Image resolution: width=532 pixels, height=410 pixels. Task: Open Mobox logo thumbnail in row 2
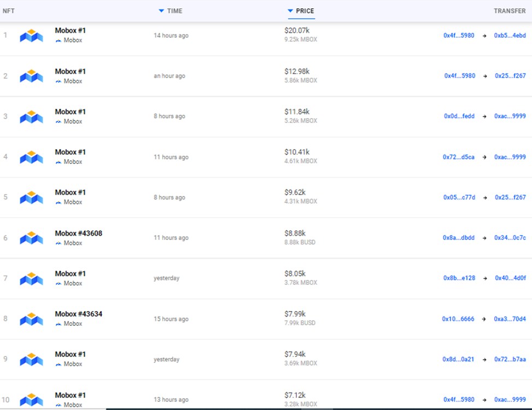point(31,75)
